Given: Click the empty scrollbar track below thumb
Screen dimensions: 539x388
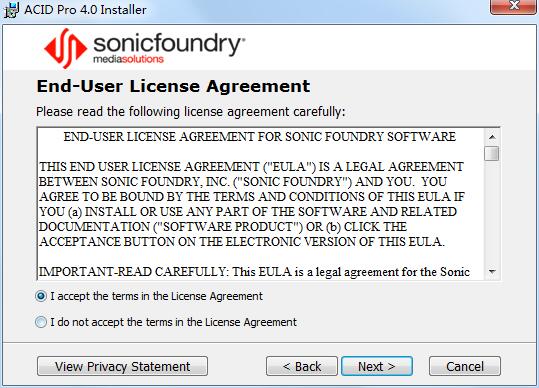Looking at the screenshot, I should click(492, 212).
